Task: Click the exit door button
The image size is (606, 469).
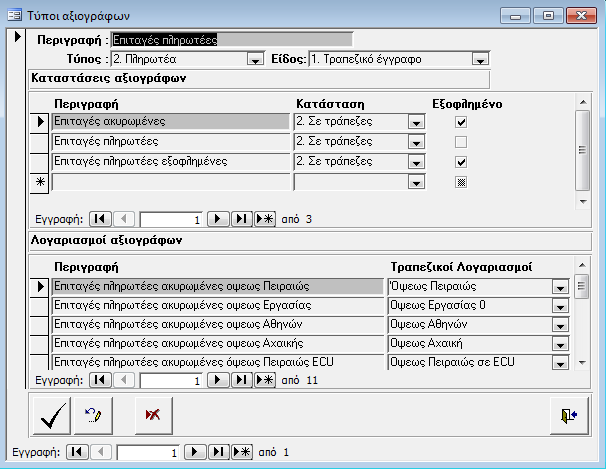Action: (x=568, y=415)
